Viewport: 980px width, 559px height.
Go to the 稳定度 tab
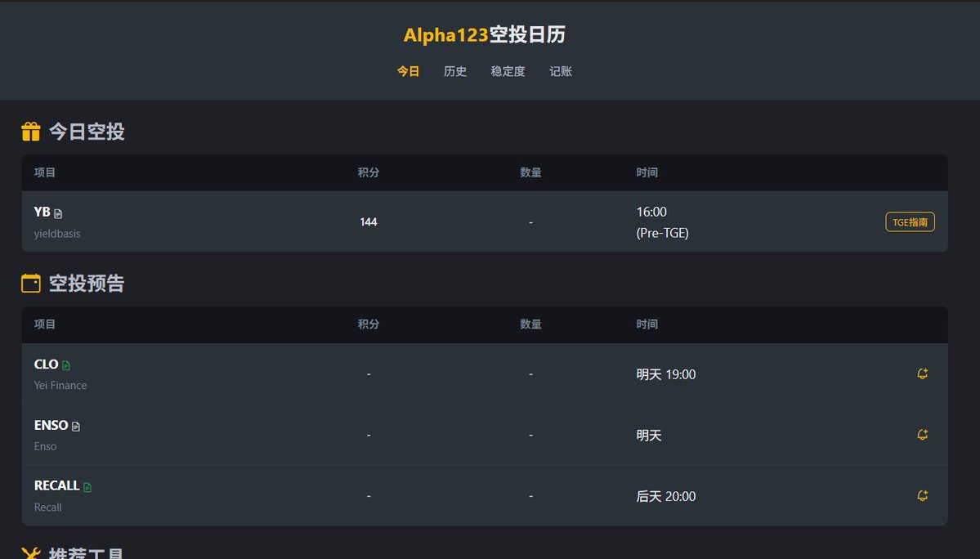tap(508, 71)
